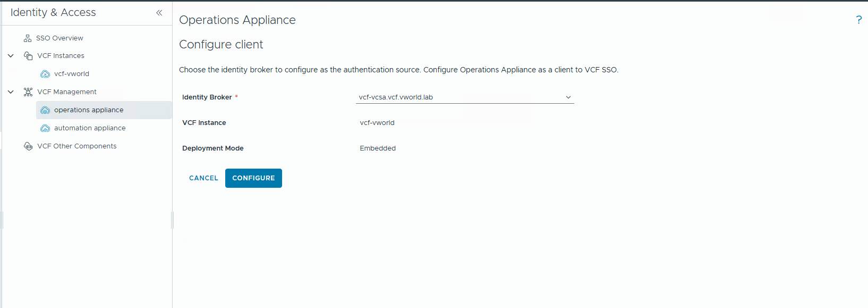Click the vcf-vworld cloud icon
Screen dimensions: 868x308
45,74
